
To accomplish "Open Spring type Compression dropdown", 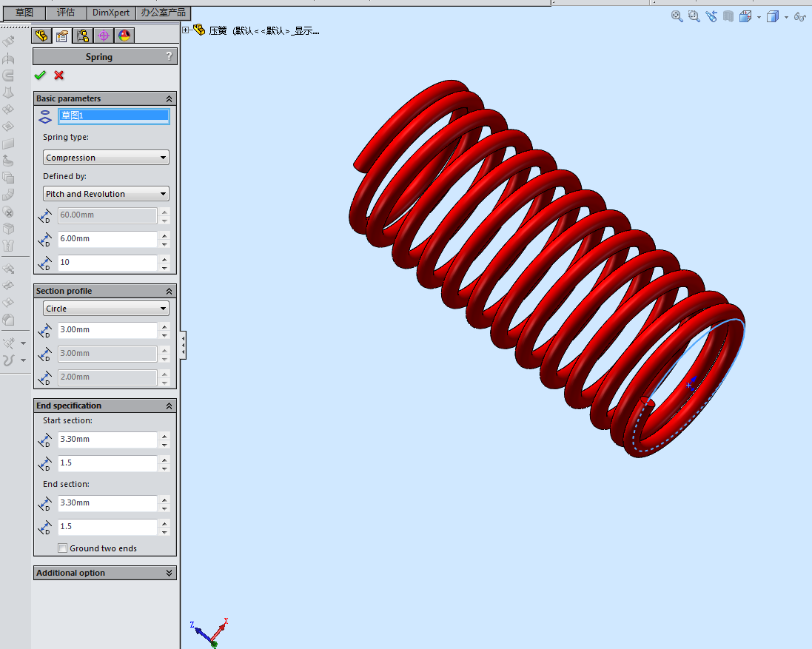I will click(x=106, y=158).
